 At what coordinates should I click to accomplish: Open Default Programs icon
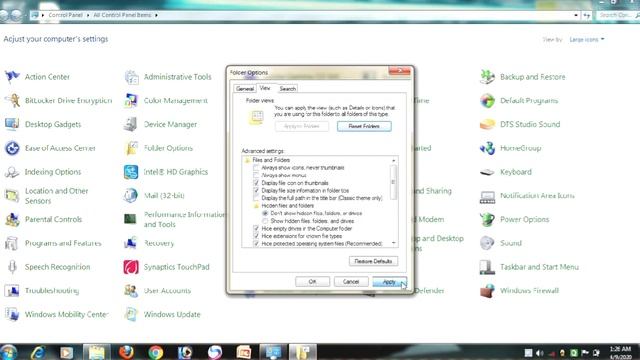click(487, 100)
